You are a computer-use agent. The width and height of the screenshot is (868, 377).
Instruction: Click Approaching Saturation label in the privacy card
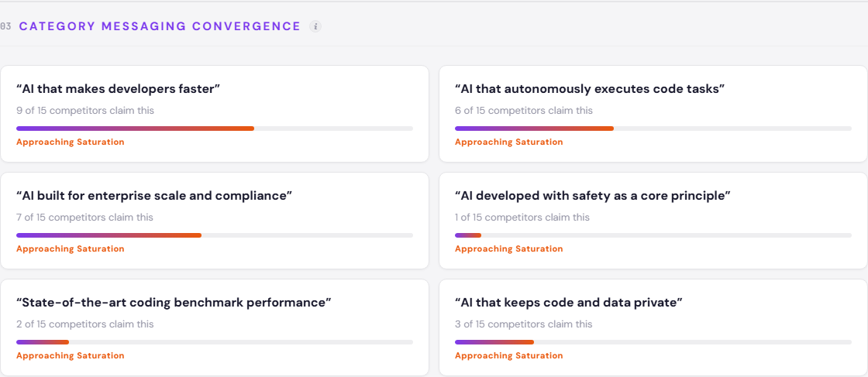[509, 356]
